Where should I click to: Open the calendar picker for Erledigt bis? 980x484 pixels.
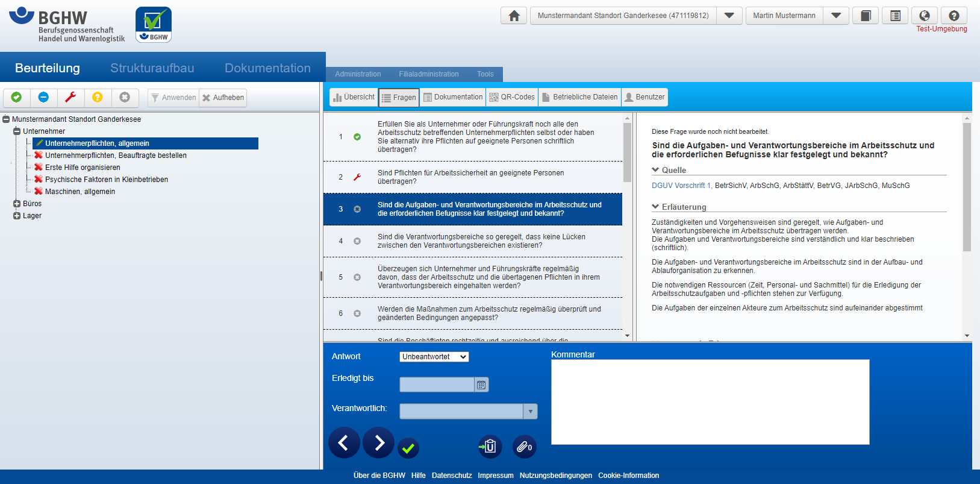click(x=481, y=385)
